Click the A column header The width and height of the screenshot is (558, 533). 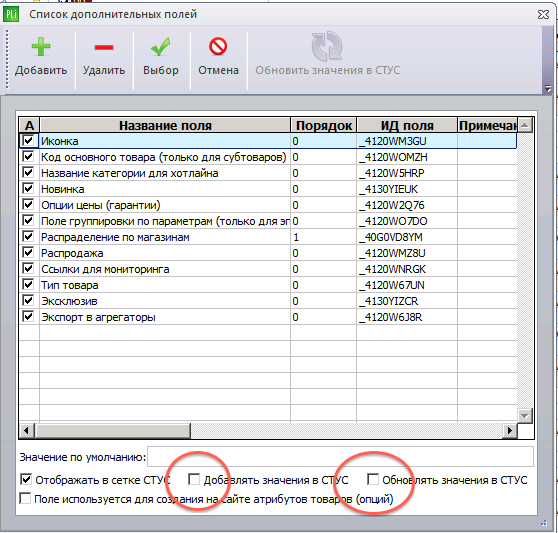coord(29,125)
